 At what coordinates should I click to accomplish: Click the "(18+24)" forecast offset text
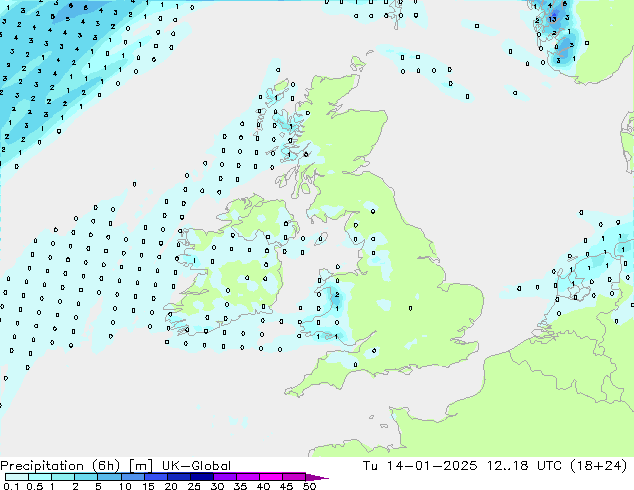click(599, 466)
